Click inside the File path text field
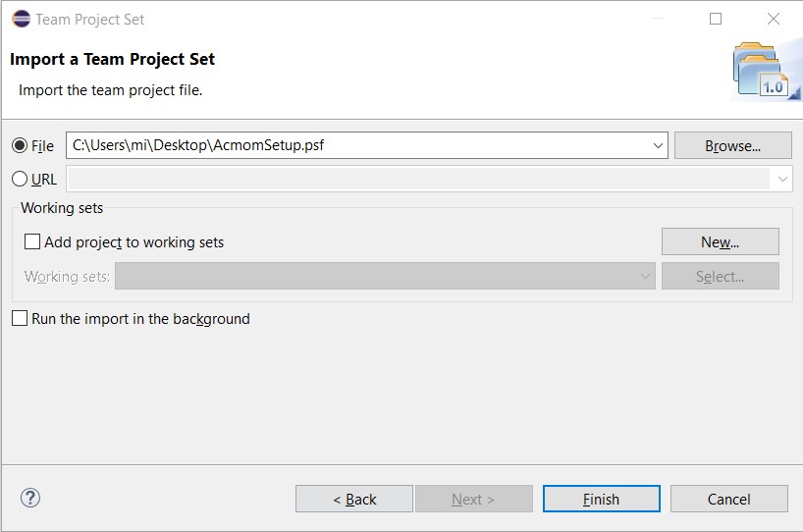 (358, 145)
